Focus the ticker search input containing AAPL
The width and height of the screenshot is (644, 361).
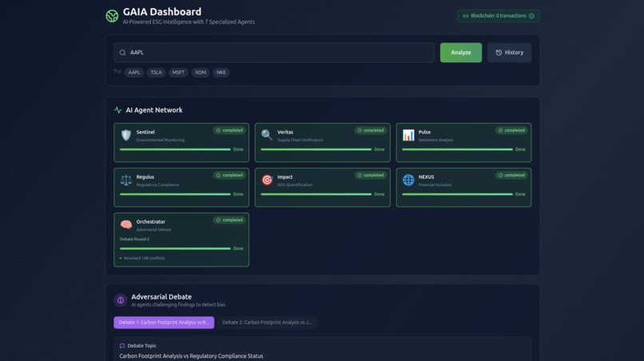[274, 53]
